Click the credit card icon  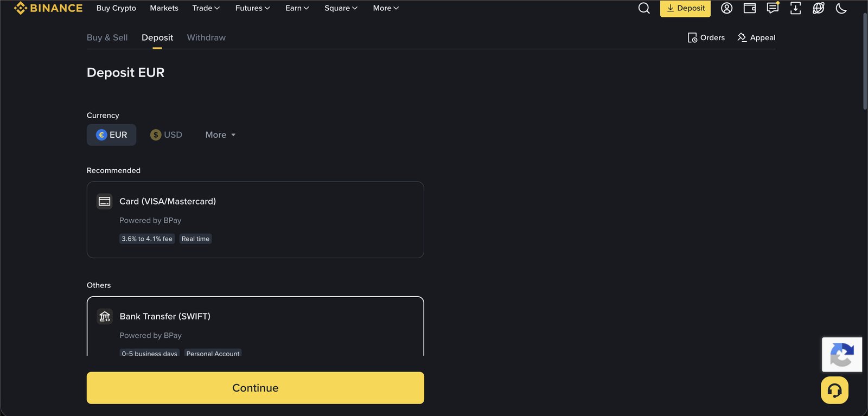click(x=105, y=201)
